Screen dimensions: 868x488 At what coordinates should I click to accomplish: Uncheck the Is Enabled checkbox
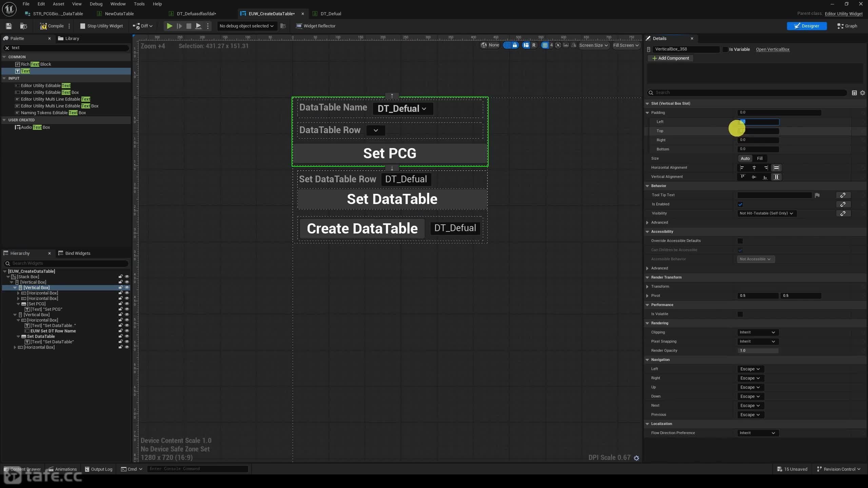coord(740,204)
